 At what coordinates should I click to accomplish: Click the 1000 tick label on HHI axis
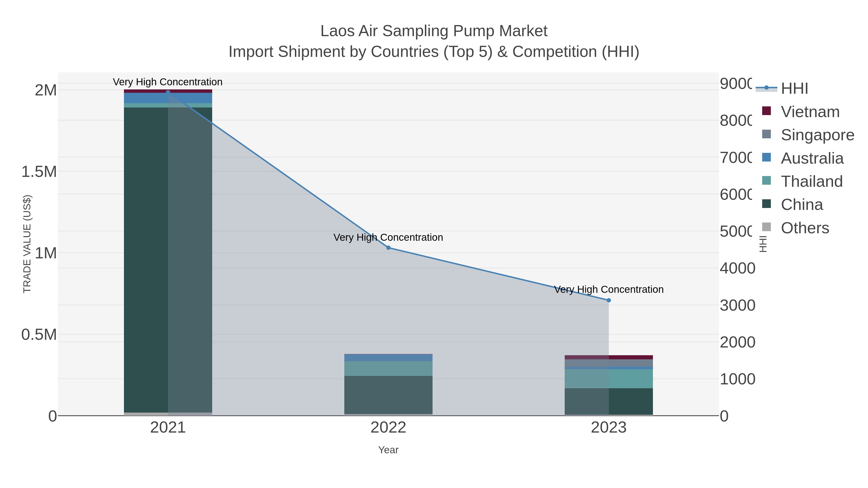tap(738, 379)
